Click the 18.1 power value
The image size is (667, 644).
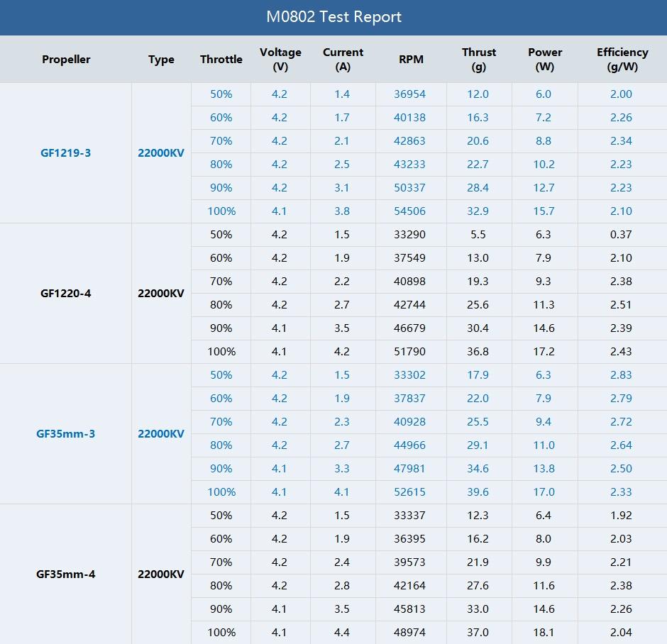pos(544,632)
